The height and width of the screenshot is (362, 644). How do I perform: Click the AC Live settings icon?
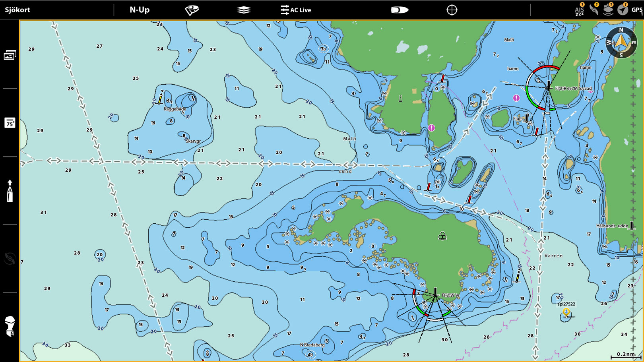tap(285, 10)
